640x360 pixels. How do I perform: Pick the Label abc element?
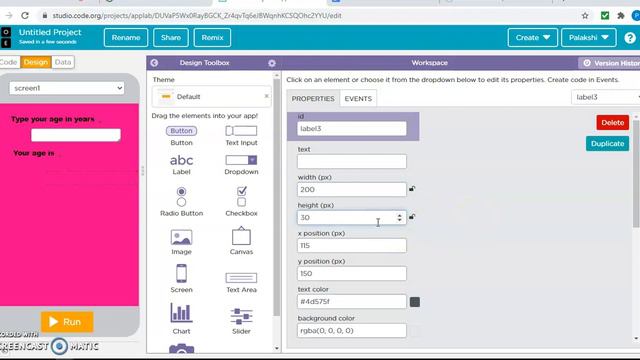pyautogui.click(x=181, y=160)
